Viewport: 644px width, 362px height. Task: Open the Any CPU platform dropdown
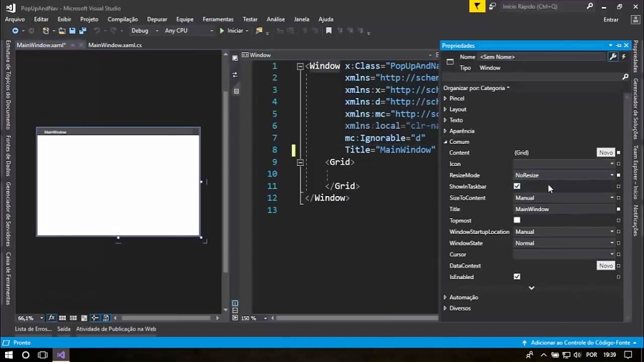(188, 31)
